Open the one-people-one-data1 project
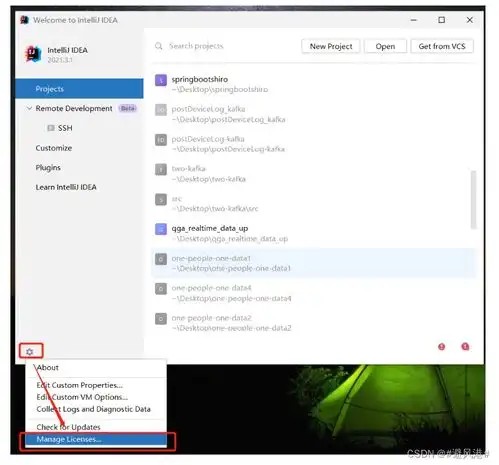Image resolution: width=499 pixels, height=465 pixels. click(313, 263)
